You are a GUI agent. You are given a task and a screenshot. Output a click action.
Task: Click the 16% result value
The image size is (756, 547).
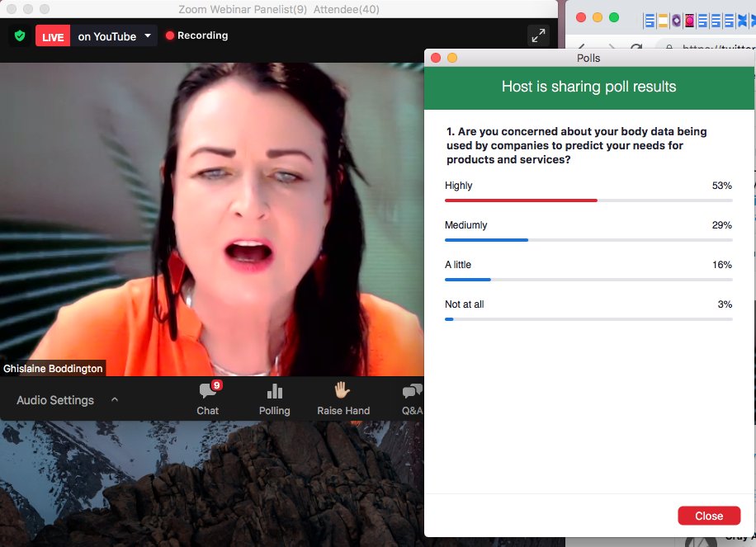722,265
